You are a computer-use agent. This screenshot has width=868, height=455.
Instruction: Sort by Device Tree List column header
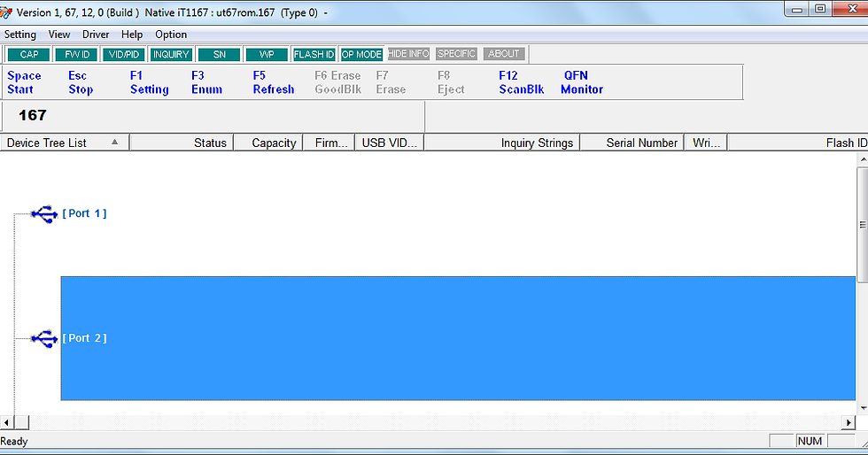65,143
